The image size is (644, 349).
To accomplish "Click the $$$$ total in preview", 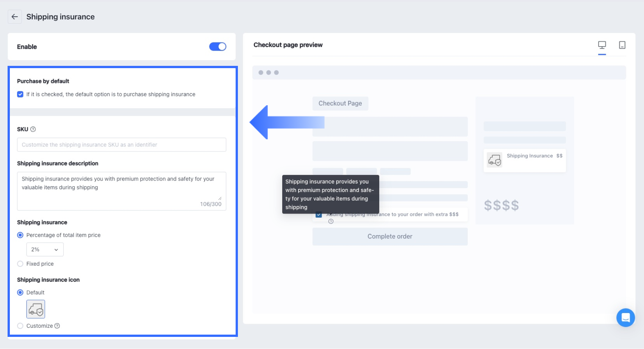I will click(x=501, y=206).
